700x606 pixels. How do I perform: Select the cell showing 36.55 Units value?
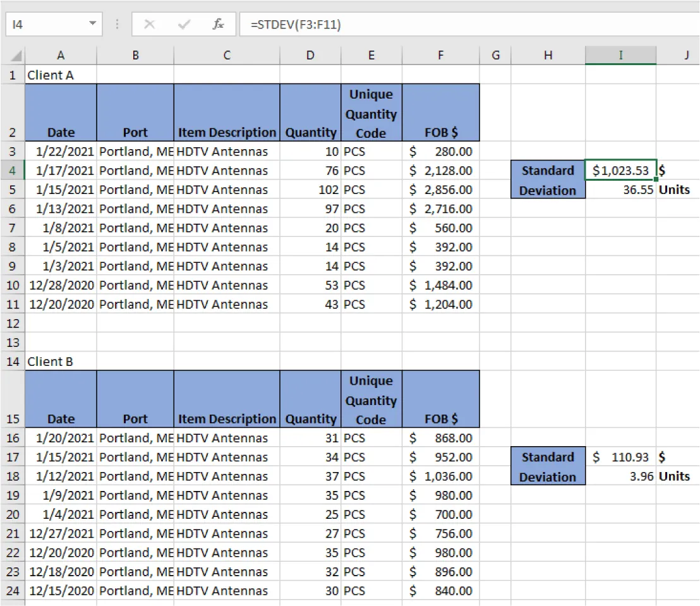620,190
